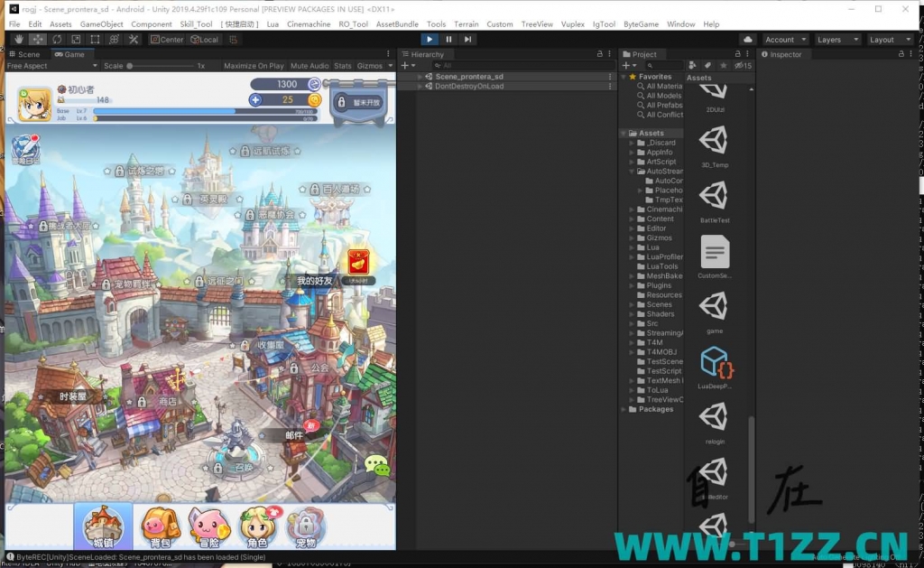Open the Project create plus dropdown
Screen dimensions: 924x568
click(x=629, y=66)
